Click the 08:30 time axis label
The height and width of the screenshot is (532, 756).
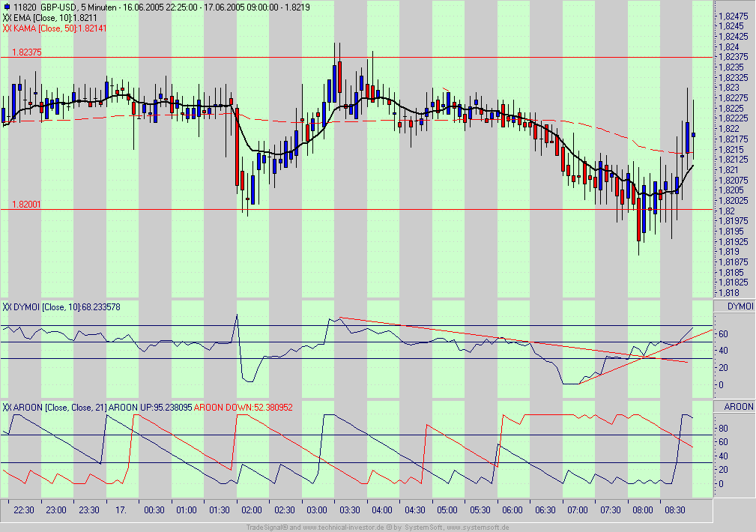675,510
